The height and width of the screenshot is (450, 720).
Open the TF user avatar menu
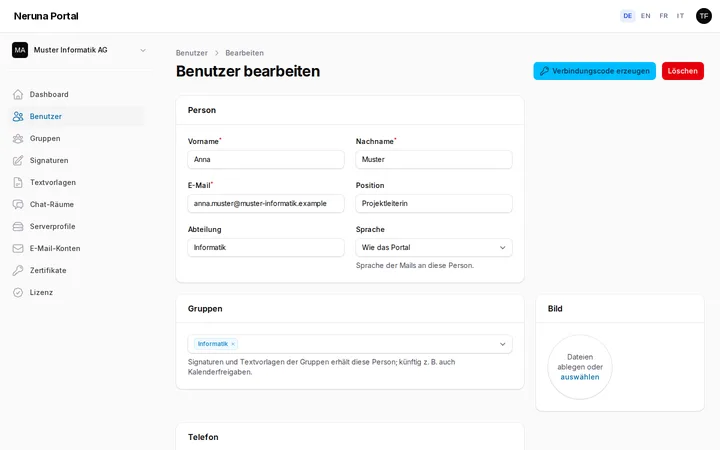(703, 16)
